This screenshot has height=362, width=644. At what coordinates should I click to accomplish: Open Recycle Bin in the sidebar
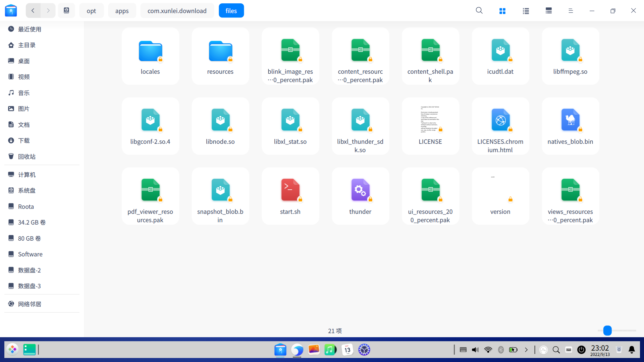click(27, 157)
